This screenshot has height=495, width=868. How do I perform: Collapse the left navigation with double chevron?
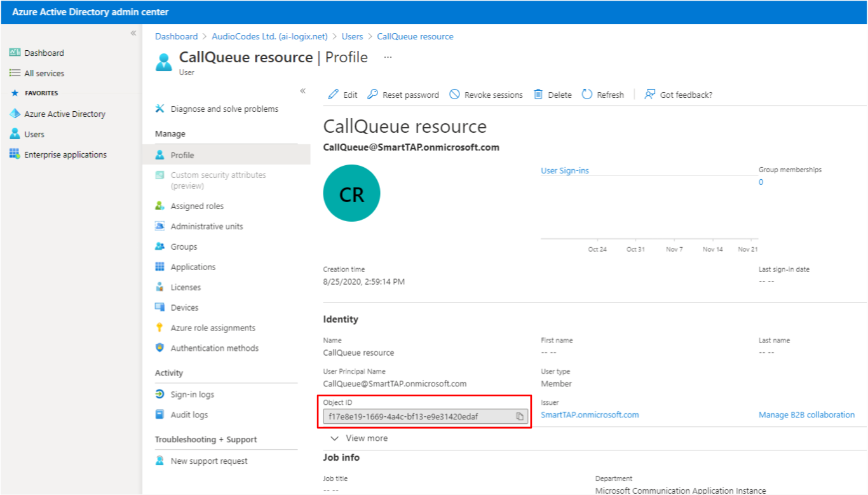(133, 33)
